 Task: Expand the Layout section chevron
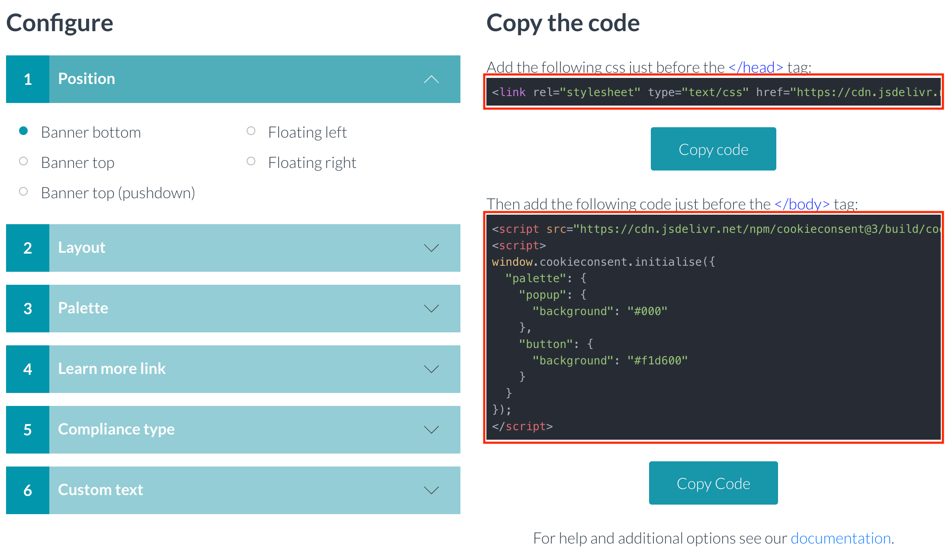(x=431, y=248)
